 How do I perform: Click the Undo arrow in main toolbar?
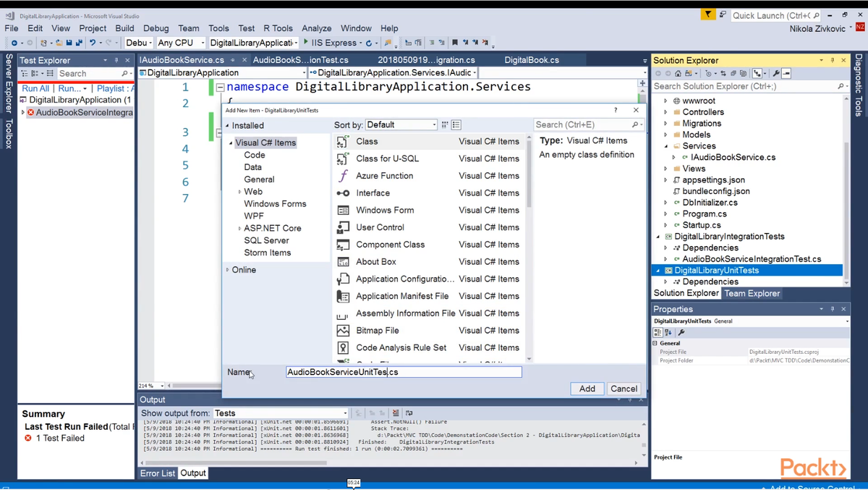point(93,43)
